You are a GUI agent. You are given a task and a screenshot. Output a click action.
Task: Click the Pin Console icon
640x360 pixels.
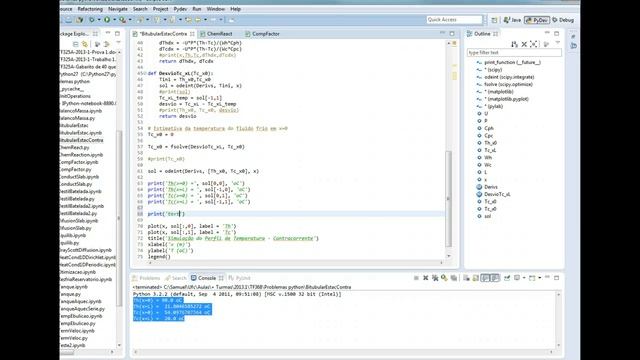tap(507, 278)
